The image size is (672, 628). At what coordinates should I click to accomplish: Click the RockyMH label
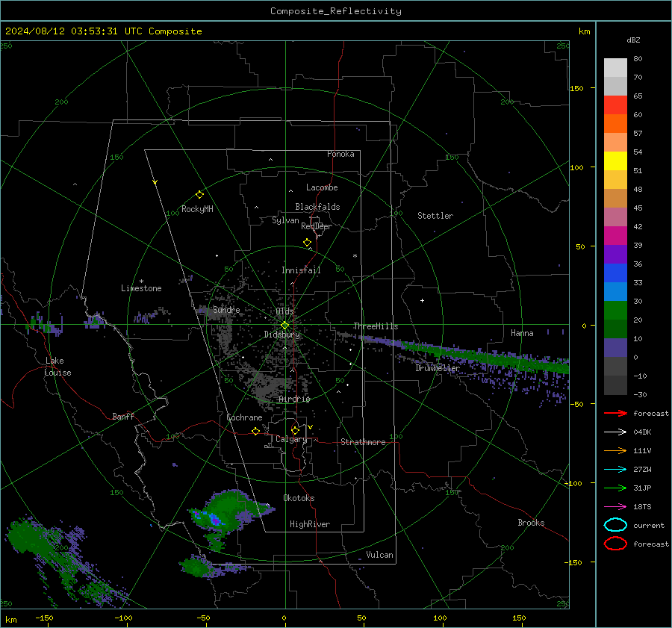197,209
